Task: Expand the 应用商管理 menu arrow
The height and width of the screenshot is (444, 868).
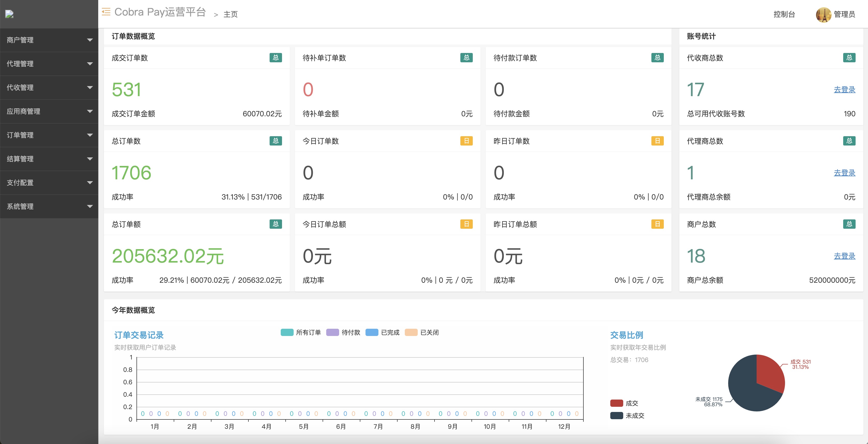Action: (x=90, y=111)
